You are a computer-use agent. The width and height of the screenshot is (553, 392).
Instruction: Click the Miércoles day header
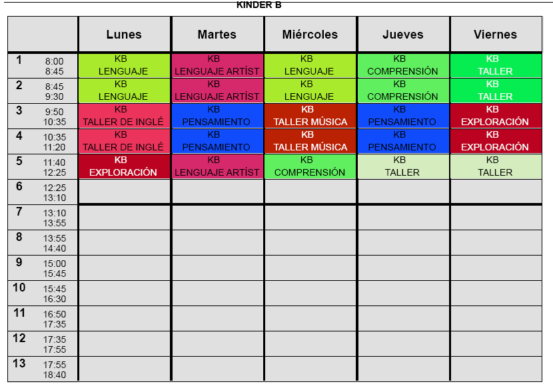[310, 35]
